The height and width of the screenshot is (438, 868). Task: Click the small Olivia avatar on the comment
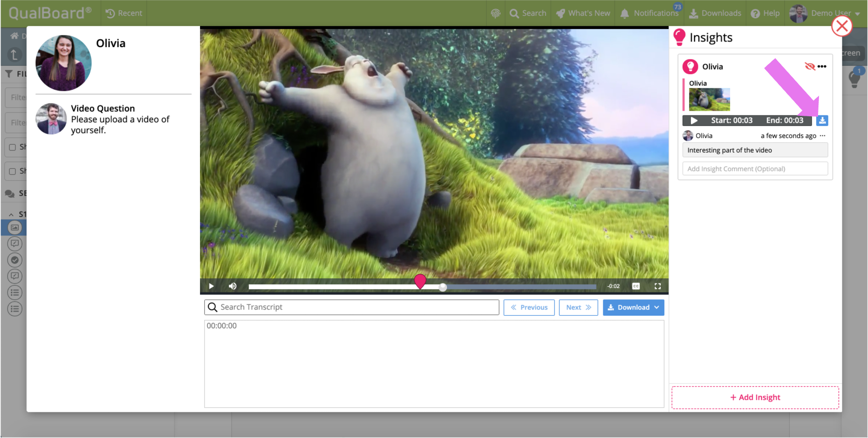pos(688,136)
